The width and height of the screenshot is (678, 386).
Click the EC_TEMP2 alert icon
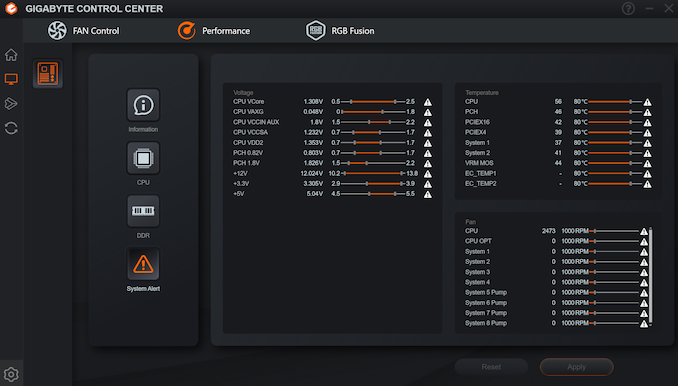647,184
